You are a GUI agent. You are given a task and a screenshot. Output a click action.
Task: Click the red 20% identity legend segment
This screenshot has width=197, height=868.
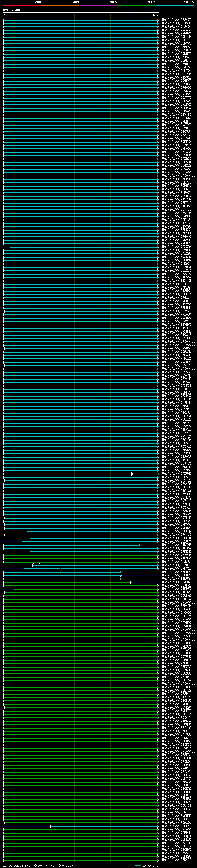pos(22,6)
